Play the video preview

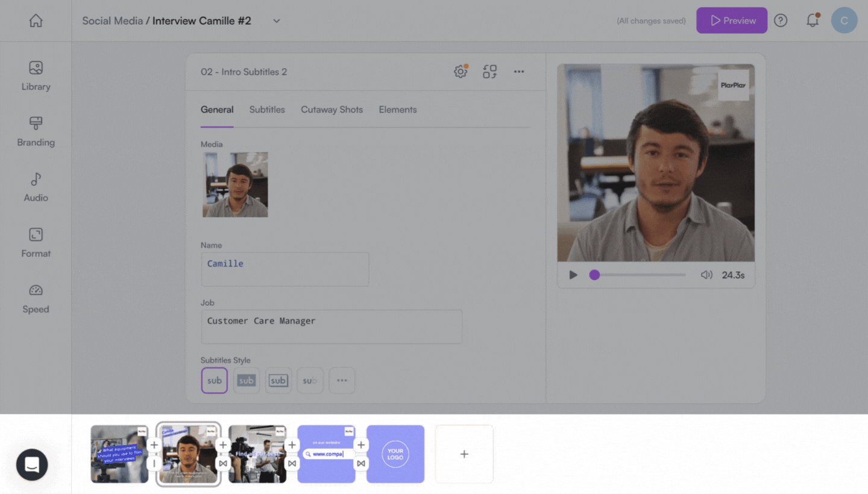click(573, 275)
